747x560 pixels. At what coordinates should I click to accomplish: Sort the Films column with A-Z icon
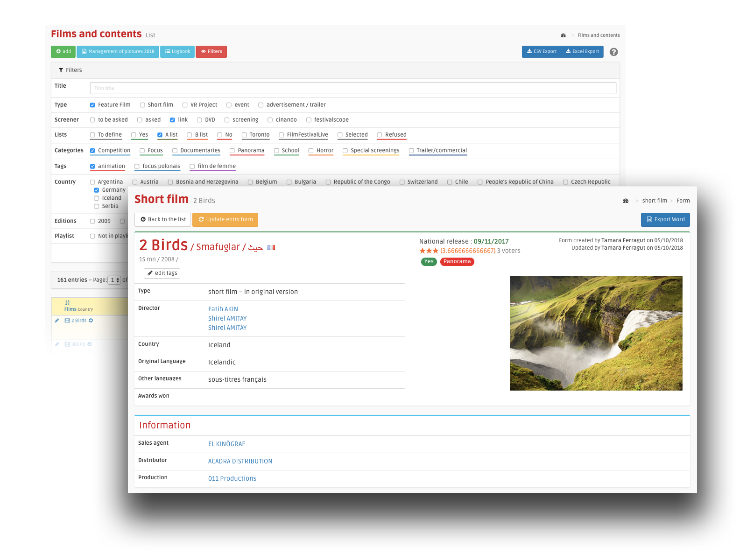tap(67, 303)
